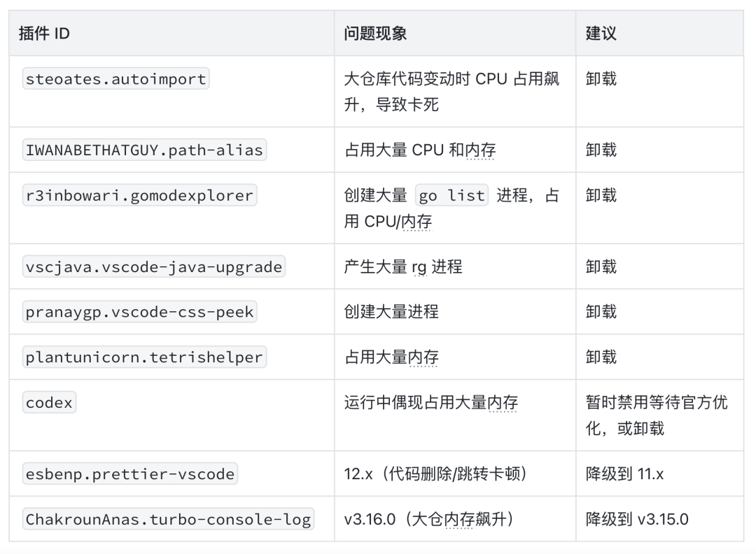Click the inline "go list" code snippet
The image size is (756, 554).
(x=451, y=196)
